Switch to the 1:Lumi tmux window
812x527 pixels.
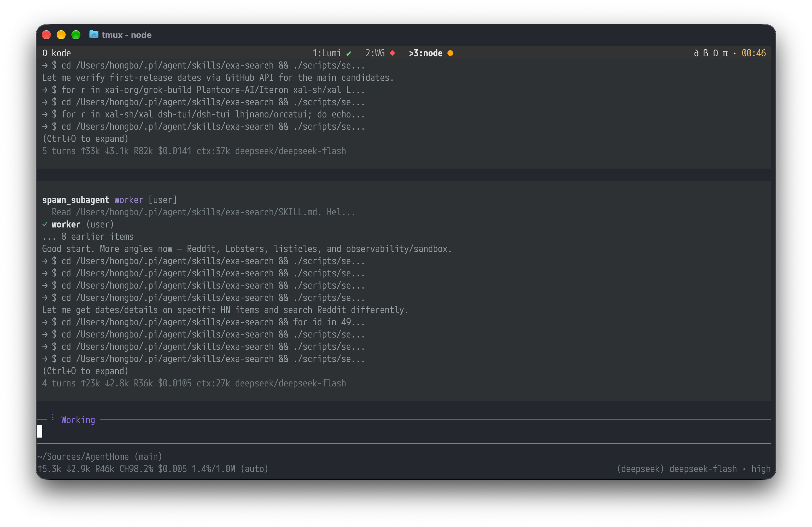pyautogui.click(x=327, y=53)
